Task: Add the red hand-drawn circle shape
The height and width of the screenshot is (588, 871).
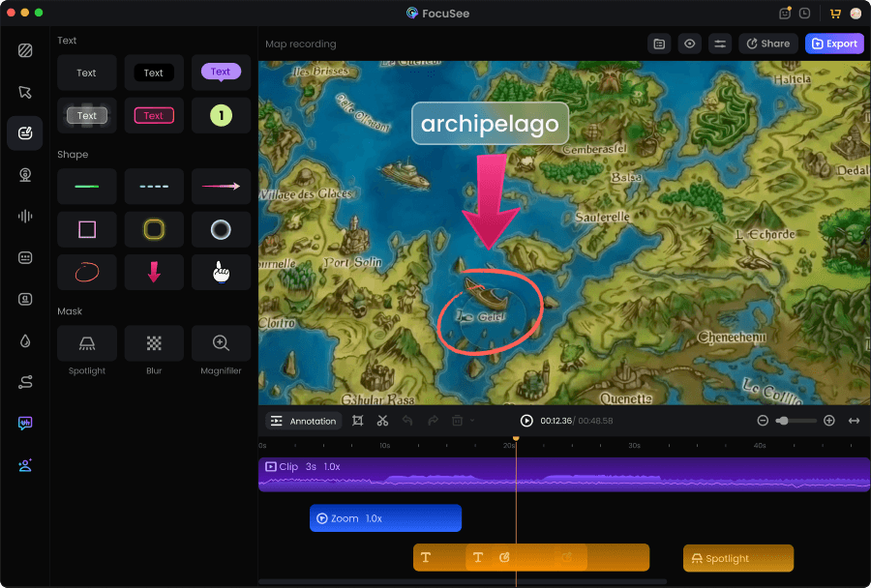Action: point(87,272)
